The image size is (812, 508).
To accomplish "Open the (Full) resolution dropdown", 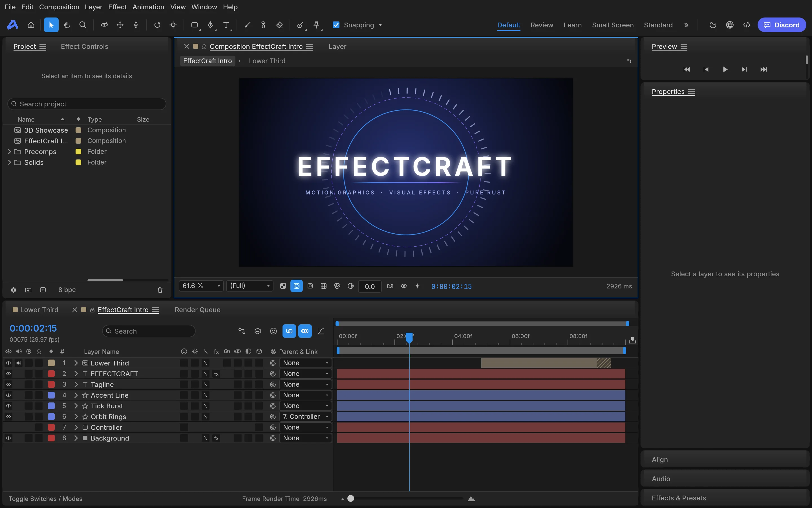I will 250,286.
